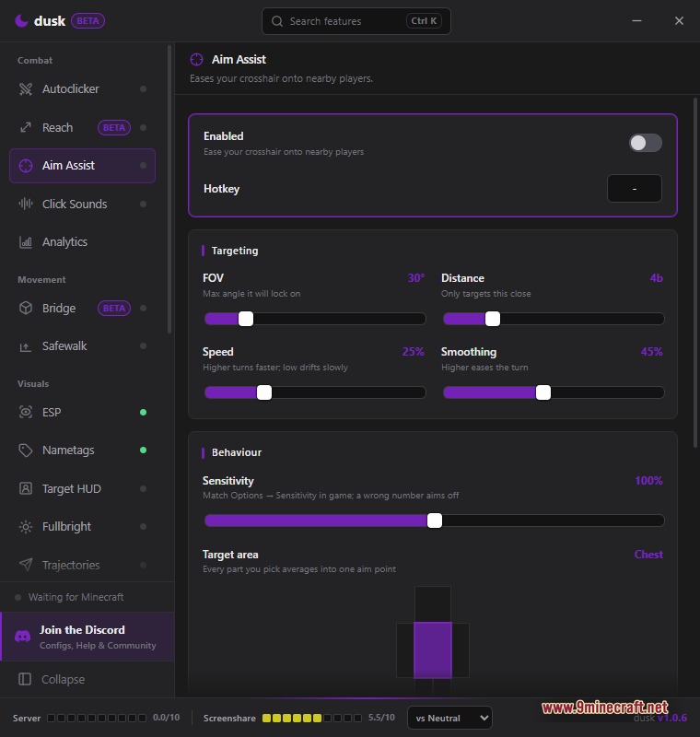Image resolution: width=700 pixels, height=737 pixels.
Task: Click the ESP eye-scan icon
Action: pyautogui.click(x=26, y=412)
